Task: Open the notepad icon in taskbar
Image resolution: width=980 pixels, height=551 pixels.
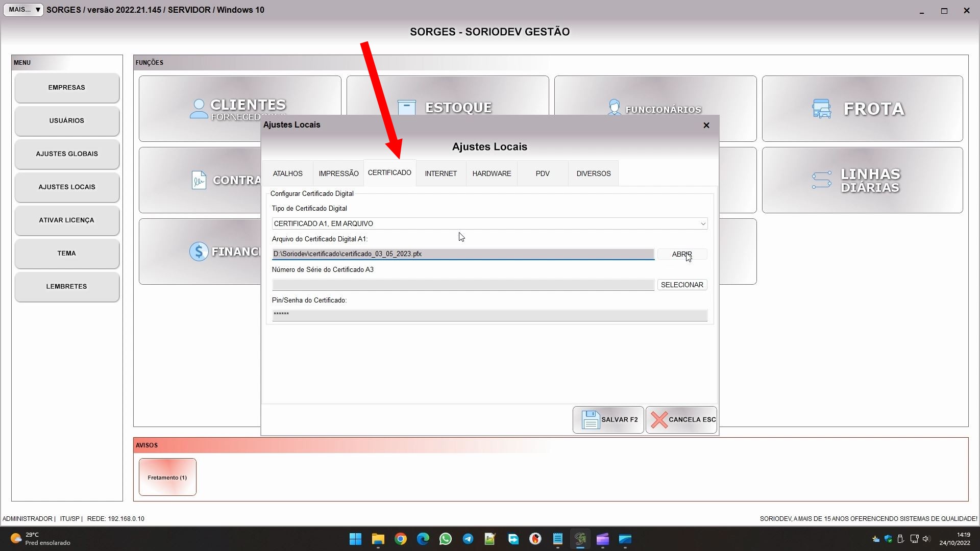Action: (558, 539)
